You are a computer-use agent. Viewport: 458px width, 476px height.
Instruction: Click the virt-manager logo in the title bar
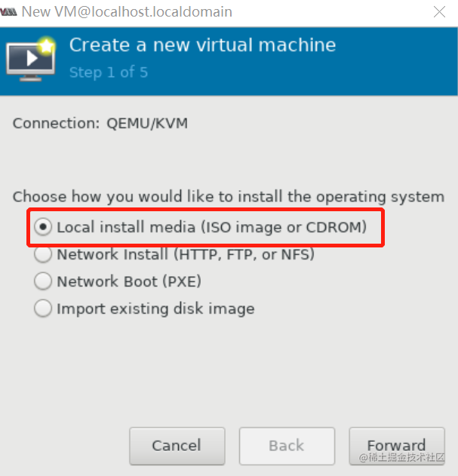tap(8, 11)
